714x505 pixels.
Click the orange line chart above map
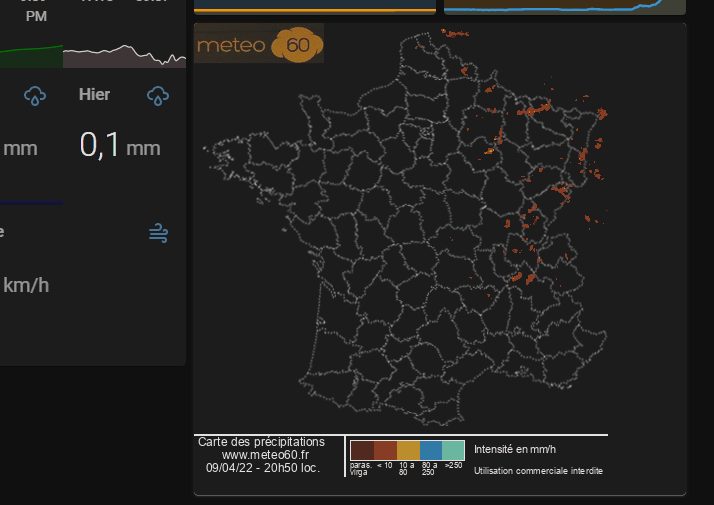[x=314, y=8]
